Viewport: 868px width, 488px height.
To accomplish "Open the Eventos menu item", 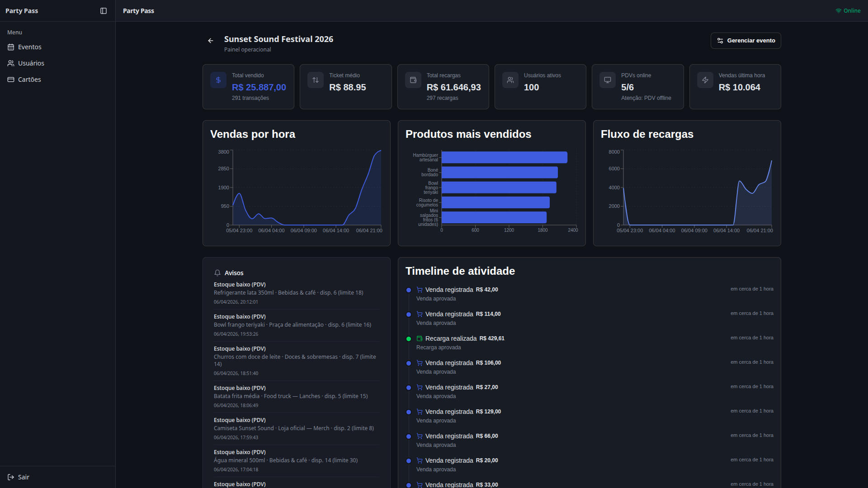I will tap(30, 47).
